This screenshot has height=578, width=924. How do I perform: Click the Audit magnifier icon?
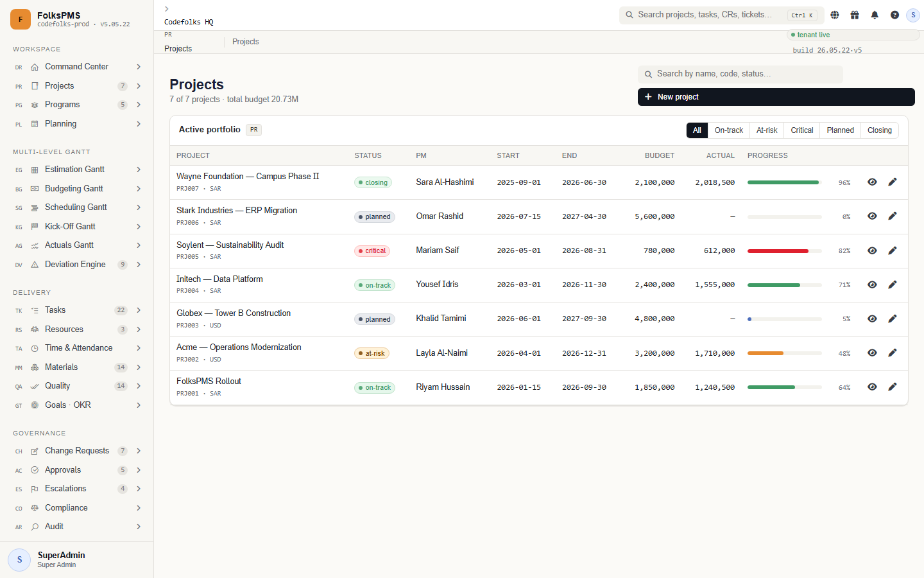[35, 527]
